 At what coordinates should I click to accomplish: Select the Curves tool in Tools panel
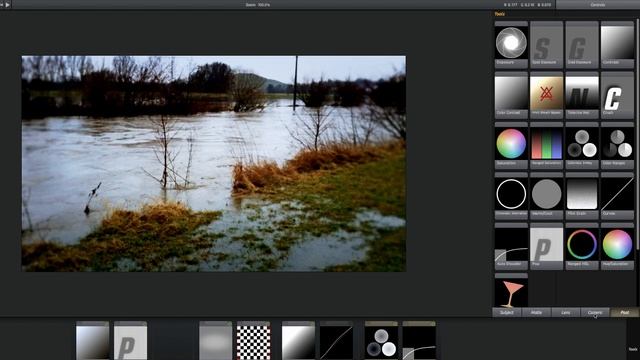[x=617, y=196]
